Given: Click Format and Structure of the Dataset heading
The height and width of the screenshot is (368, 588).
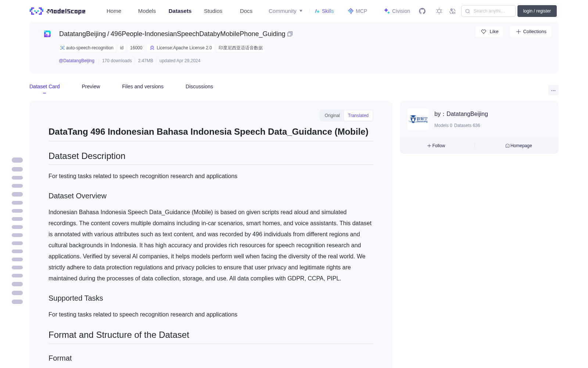Looking at the screenshot, I should coord(119,335).
